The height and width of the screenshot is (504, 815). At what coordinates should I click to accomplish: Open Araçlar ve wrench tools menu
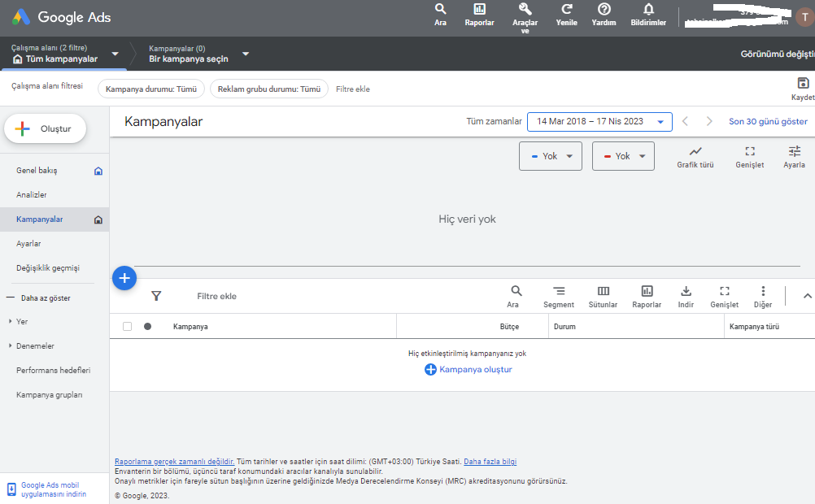pyautogui.click(x=525, y=18)
